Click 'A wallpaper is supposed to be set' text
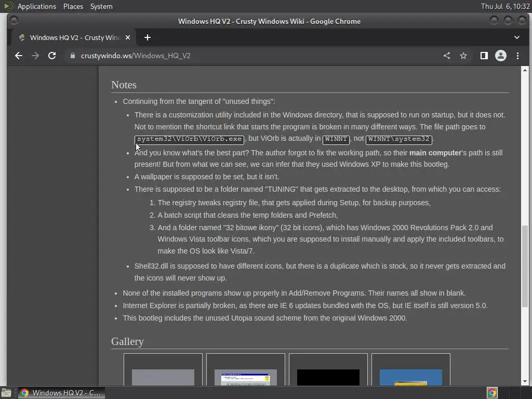The image size is (532, 399). 207,177
